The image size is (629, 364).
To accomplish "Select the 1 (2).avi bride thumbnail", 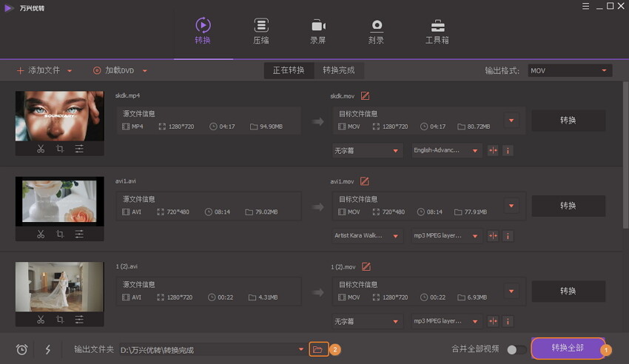I will click(x=59, y=286).
